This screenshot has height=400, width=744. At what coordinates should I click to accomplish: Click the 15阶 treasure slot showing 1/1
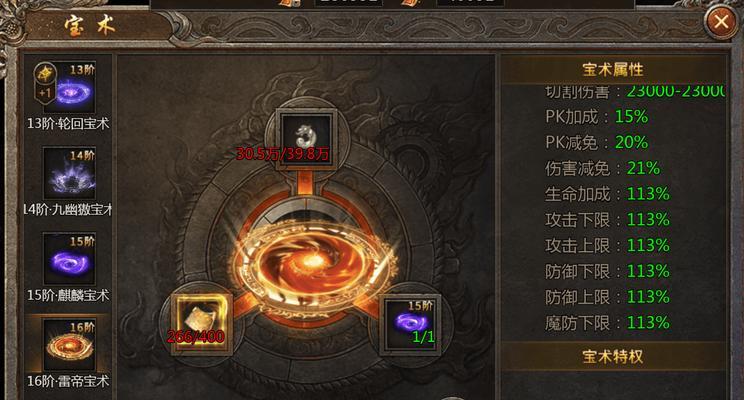pyautogui.click(x=411, y=324)
